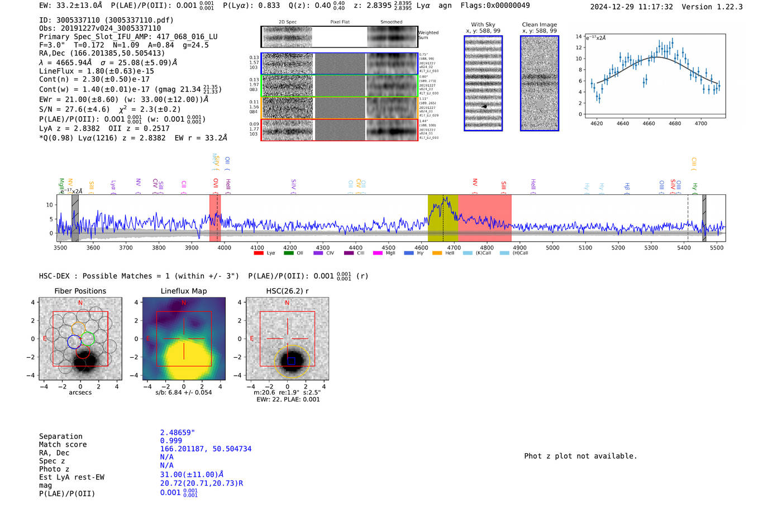The width and height of the screenshot is (782, 532).
Task: Click the Primary Spec_Slot_IFU_AMP line
Action: (128, 36)
